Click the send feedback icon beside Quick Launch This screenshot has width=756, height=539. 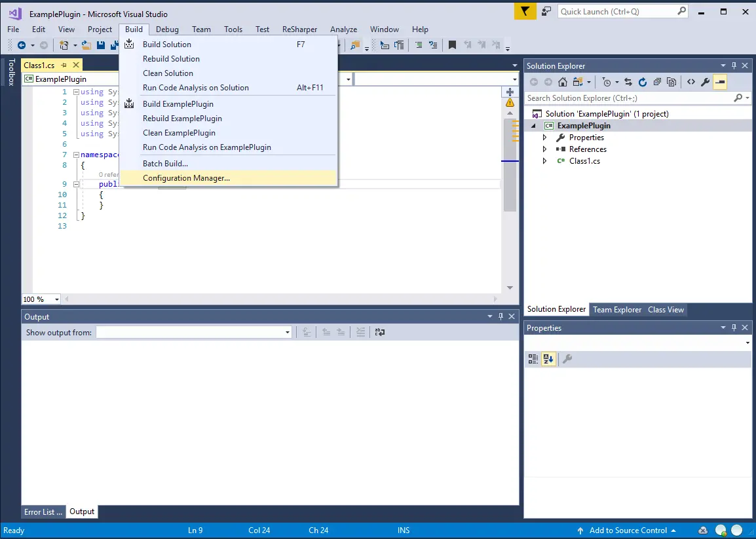tap(546, 12)
